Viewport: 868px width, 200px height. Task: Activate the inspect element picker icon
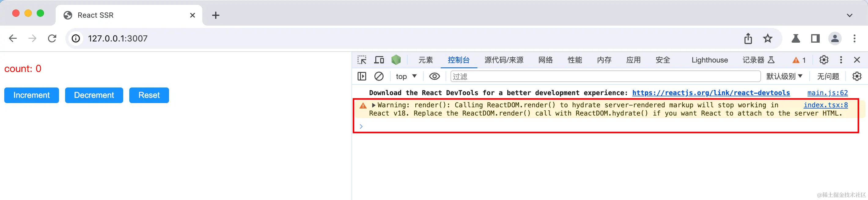tap(362, 60)
